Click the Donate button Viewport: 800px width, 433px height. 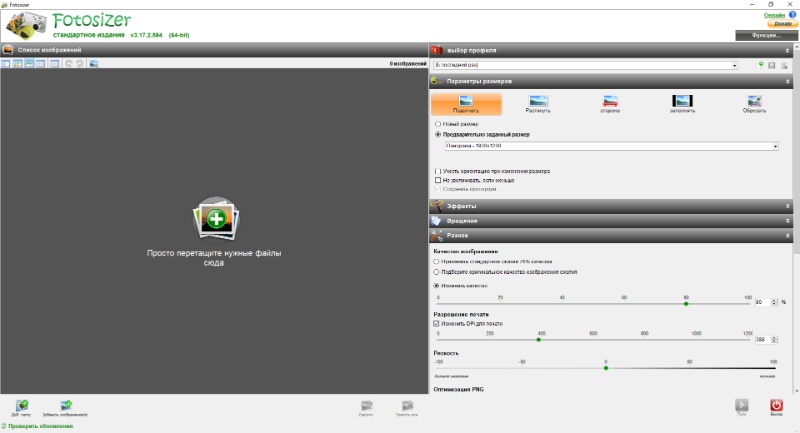782,23
